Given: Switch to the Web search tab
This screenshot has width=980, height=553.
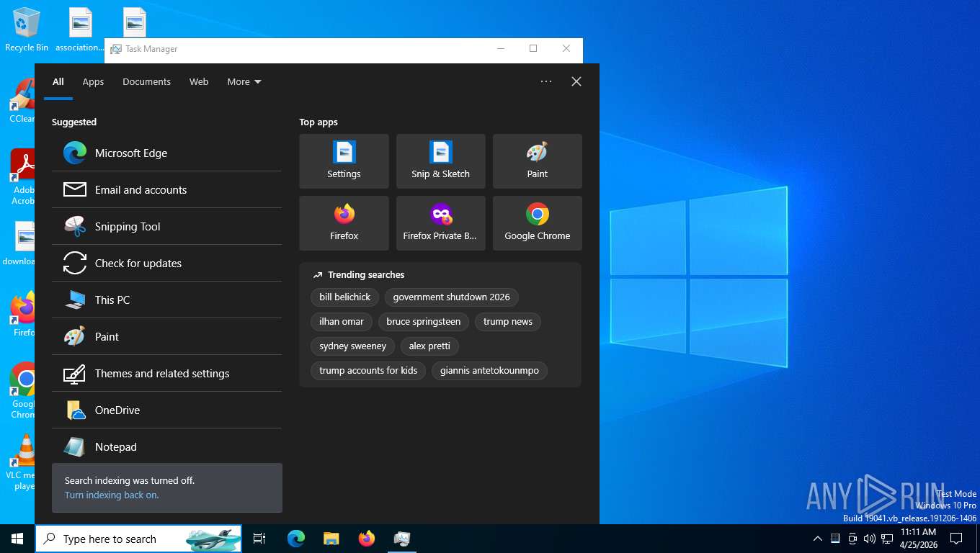Looking at the screenshot, I should pyautogui.click(x=199, y=81).
